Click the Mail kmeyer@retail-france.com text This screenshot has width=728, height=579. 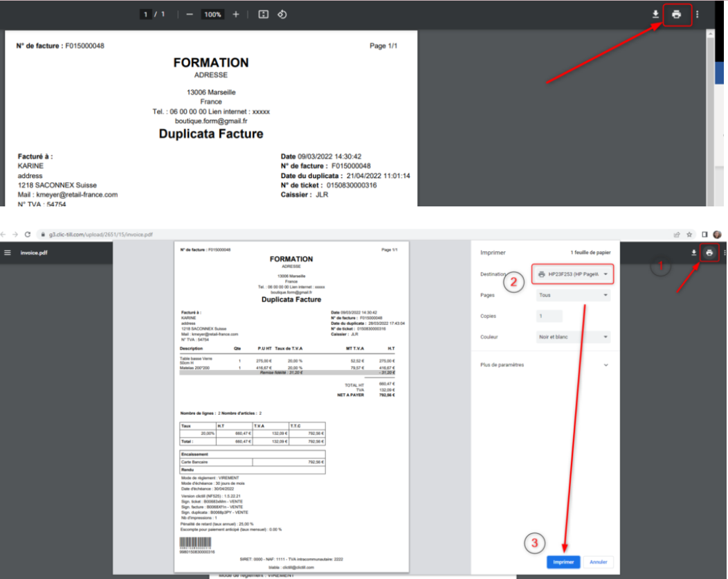(68, 195)
